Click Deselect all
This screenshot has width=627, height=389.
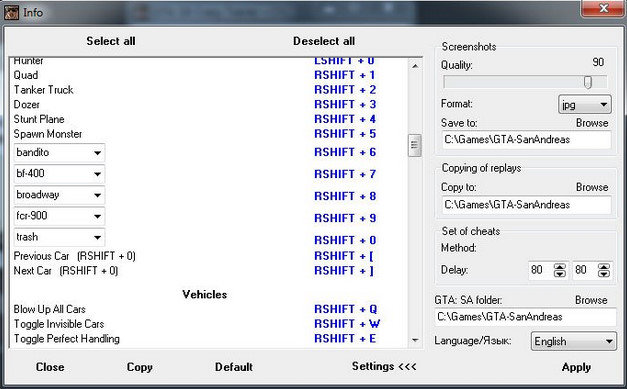click(324, 41)
